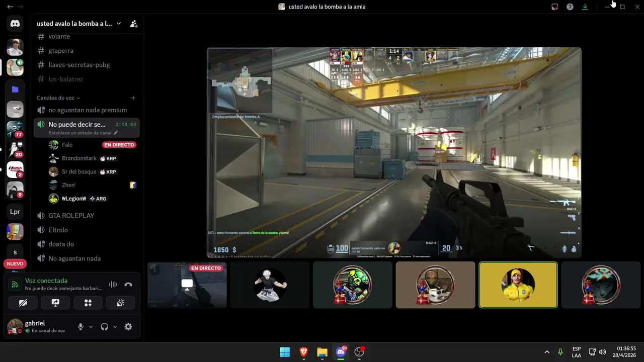Image resolution: width=644 pixels, height=362 pixels.
Task: Open the MSA server icon with 2 badge
Action: click(15, 169)
